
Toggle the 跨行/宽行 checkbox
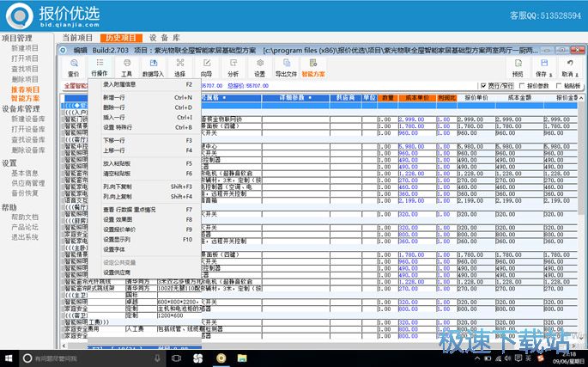click(482, 86)
